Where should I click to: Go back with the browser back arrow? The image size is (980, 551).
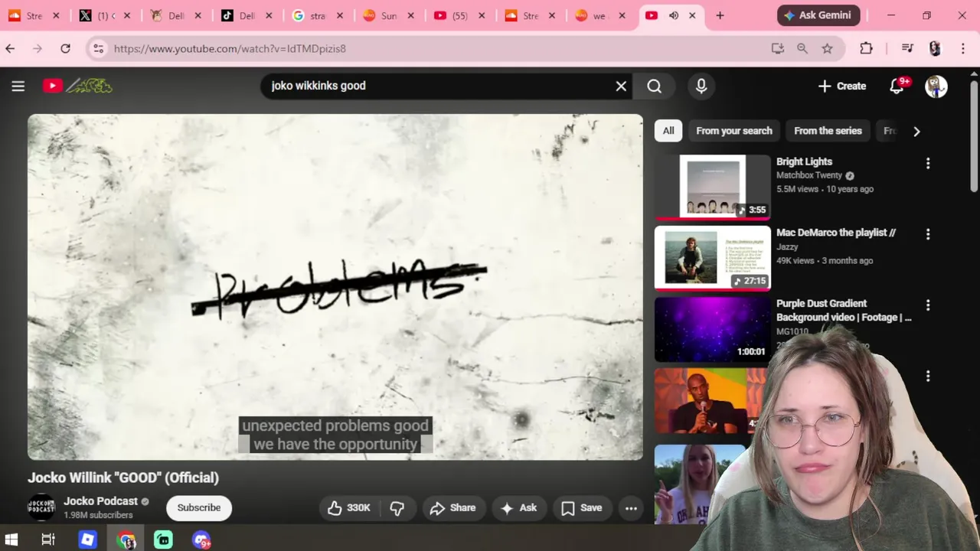(10, 48)
